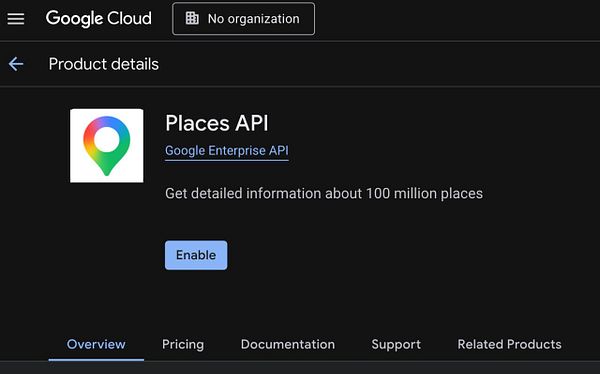The image size is (600, 374).
Task: Go back using the back arrow
Action: point(16,64)
